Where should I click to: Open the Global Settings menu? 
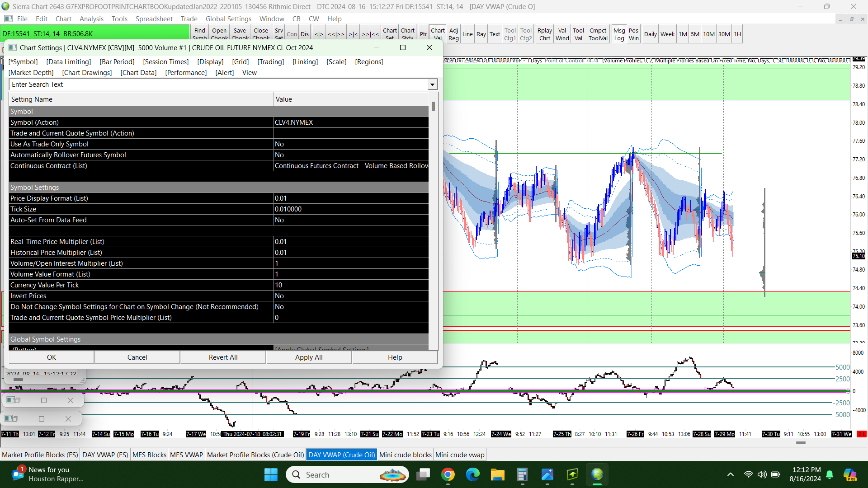(228, 19)
